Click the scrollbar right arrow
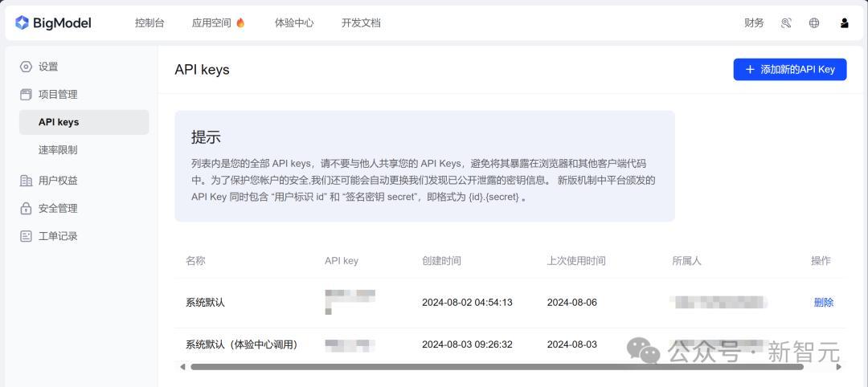Screen dimensions: 868x387 click(x=838, y=367)
